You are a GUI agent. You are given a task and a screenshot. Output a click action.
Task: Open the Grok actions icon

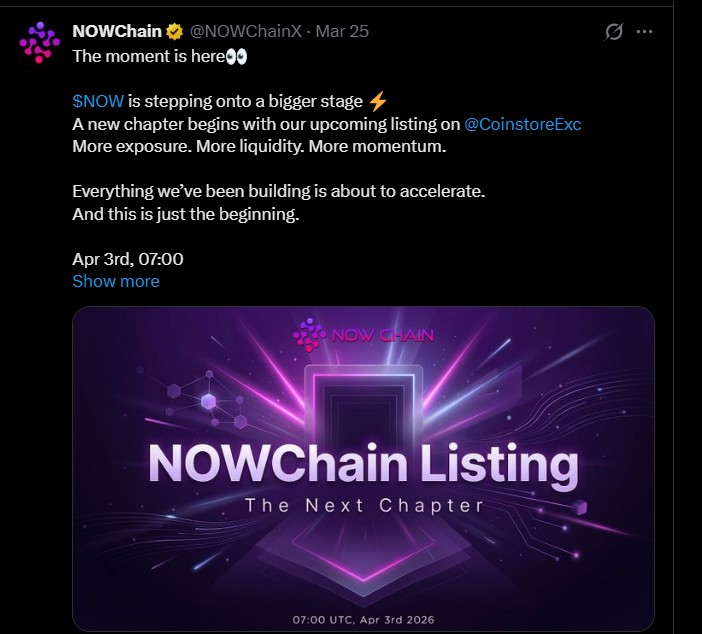tap(615, 31)
